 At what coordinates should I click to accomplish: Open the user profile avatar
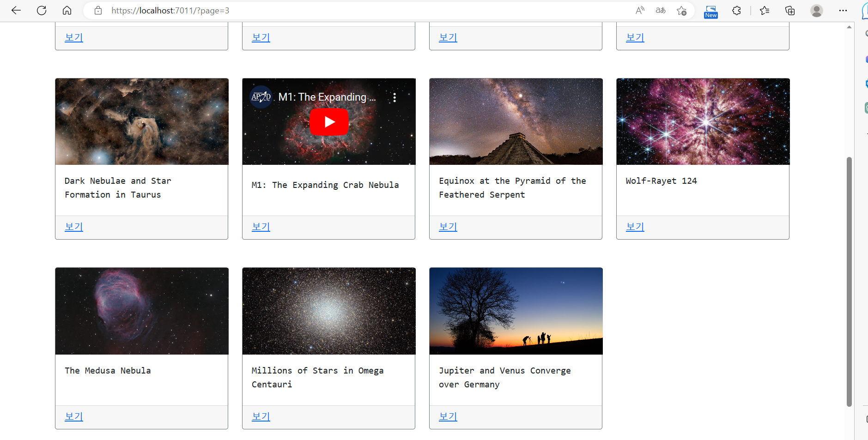pos(817,10)
